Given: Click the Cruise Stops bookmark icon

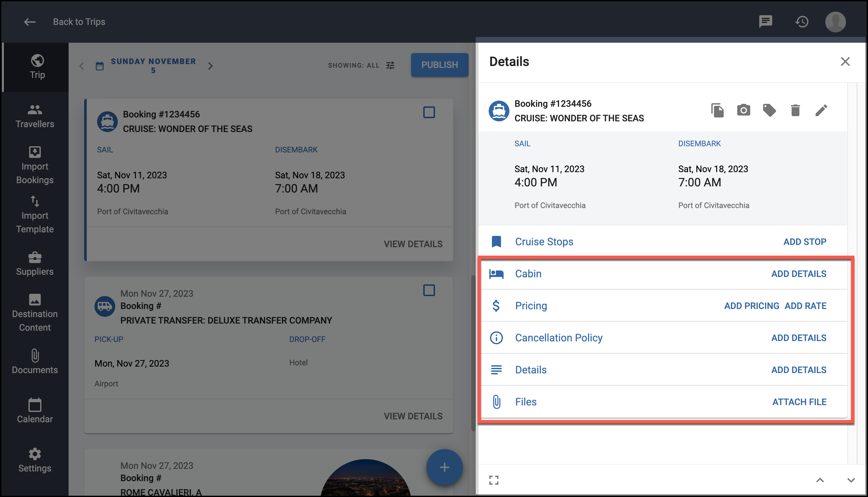Looking at the screenshot, I should coord(496,242).
